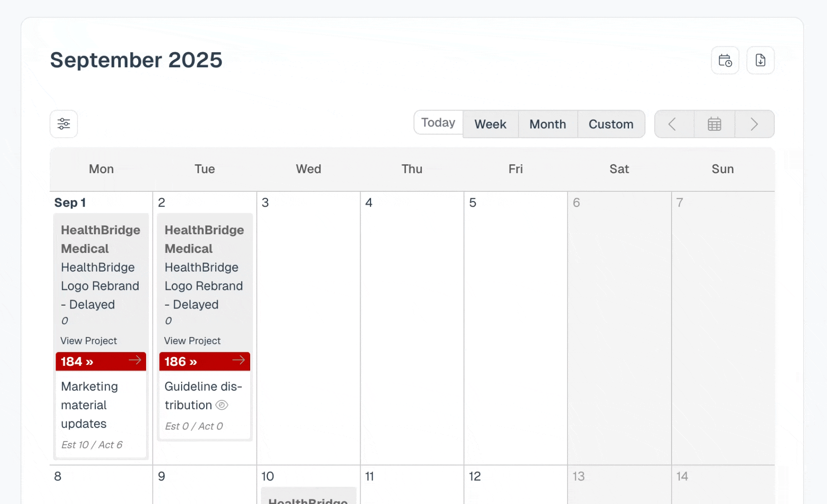This screenshot has height=504, width=827.
Task: Open View Project link on Sep 2
Action: [x=192, y=341]
